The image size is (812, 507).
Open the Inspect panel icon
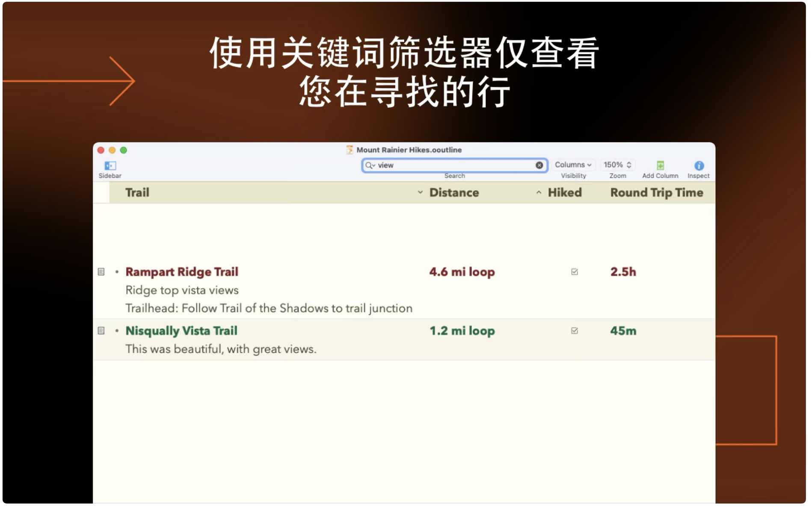699,166
